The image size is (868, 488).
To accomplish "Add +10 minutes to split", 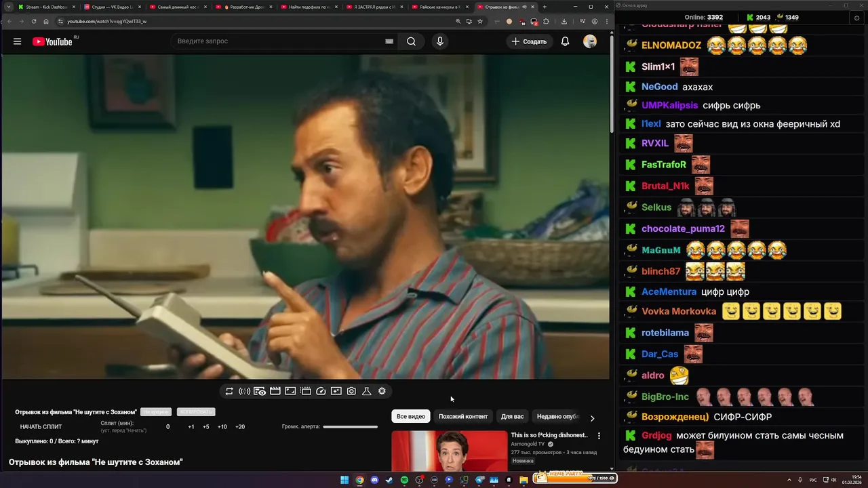I will point(222,427).
